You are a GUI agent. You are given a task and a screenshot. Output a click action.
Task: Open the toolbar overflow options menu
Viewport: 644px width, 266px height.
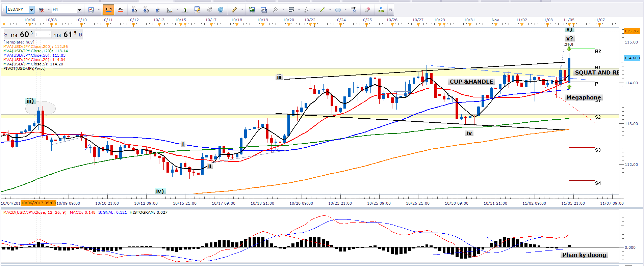(391, 10)
